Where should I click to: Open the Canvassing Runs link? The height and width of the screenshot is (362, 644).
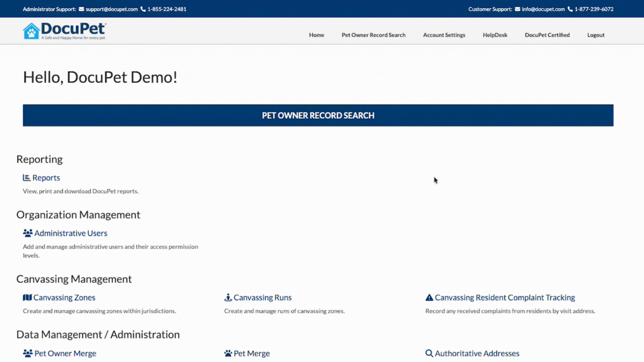263,297
